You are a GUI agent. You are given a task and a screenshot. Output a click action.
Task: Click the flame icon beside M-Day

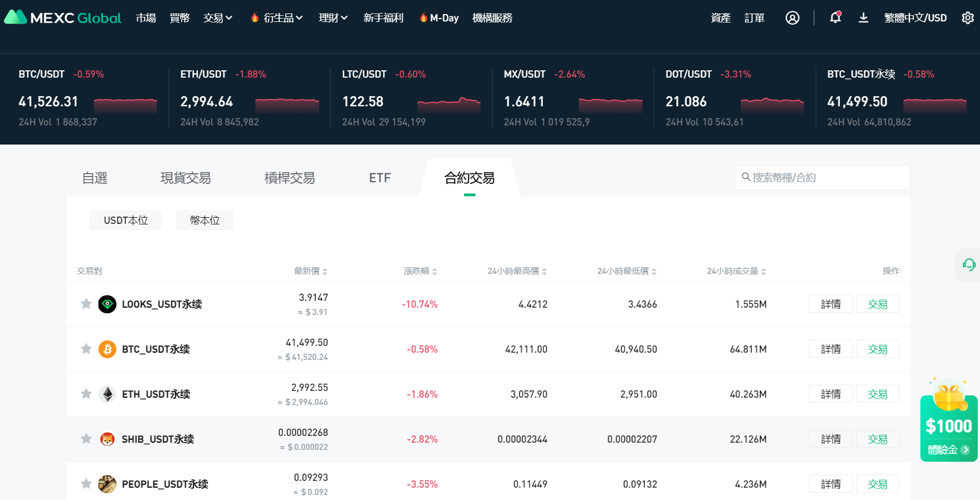coord(424,17)
